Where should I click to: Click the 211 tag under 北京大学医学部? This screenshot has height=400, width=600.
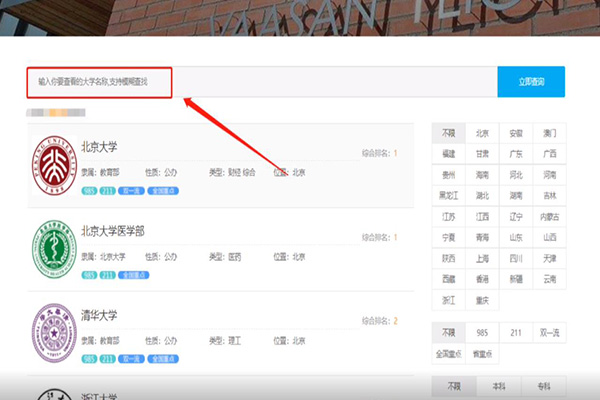[108, 275]
